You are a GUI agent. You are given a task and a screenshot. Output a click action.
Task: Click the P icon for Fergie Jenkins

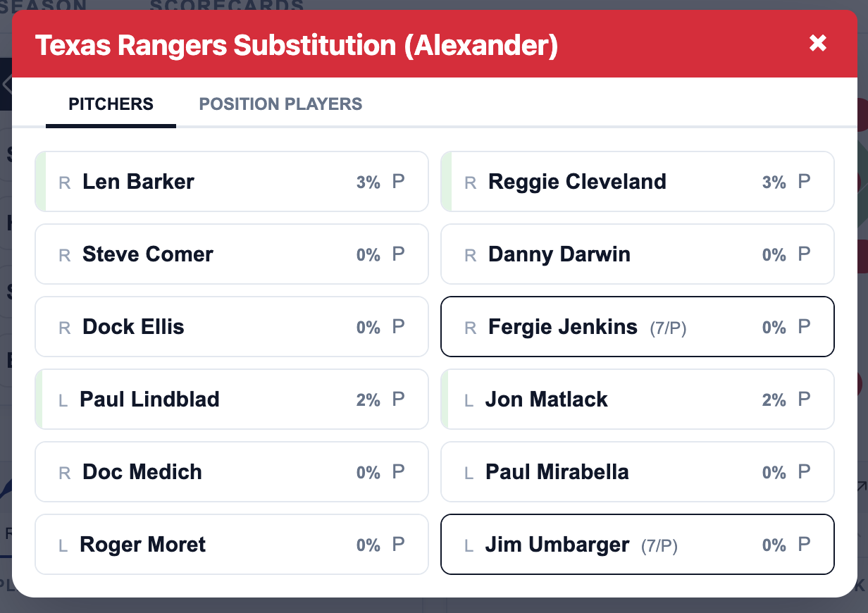804,326
